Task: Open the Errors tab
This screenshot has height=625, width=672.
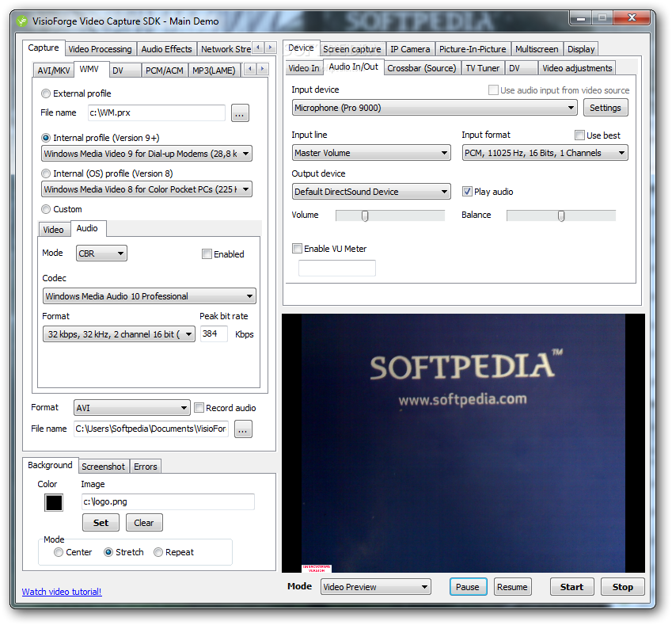Action: click(x=146, y=467)
